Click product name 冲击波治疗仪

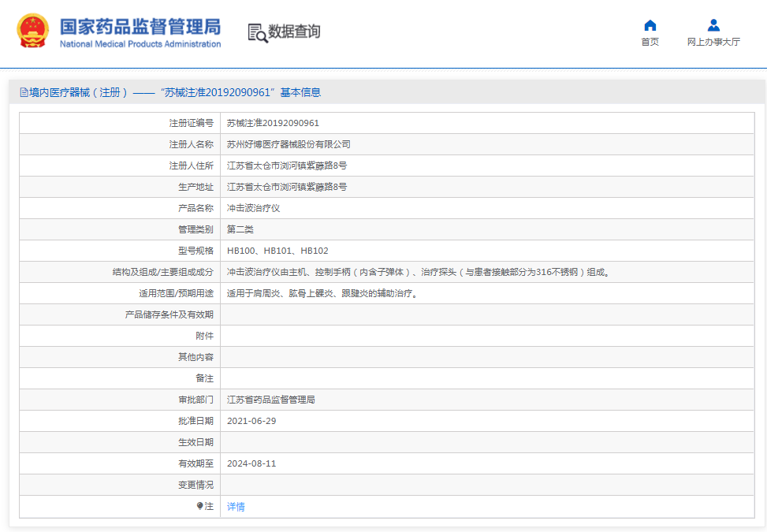[x=253, y=208]
